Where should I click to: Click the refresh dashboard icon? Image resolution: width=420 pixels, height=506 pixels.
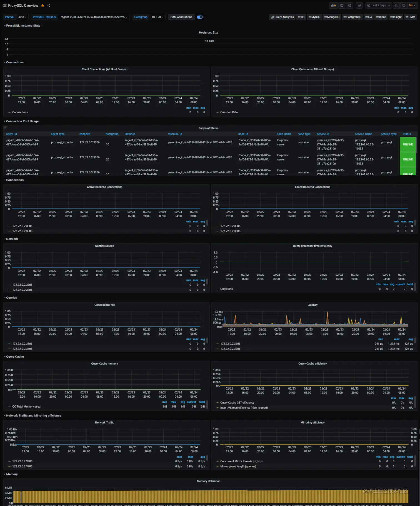[x=404, y=5]
